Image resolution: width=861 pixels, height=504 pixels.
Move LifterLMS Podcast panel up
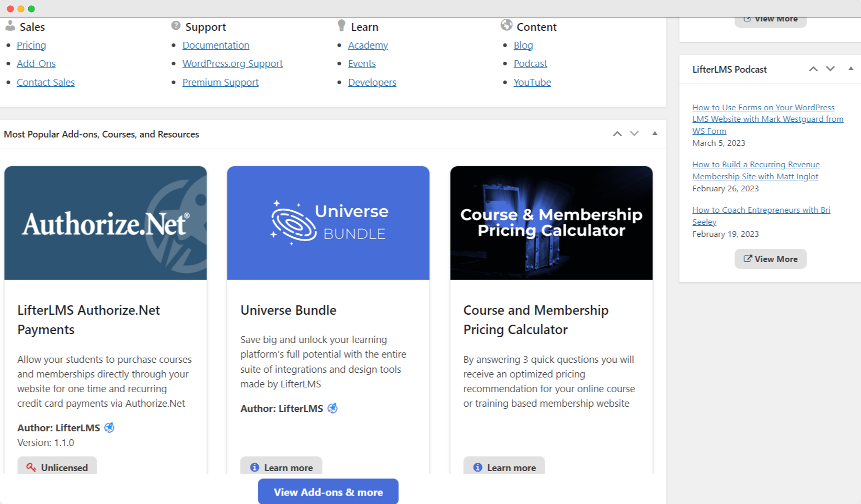coord(813,69)
